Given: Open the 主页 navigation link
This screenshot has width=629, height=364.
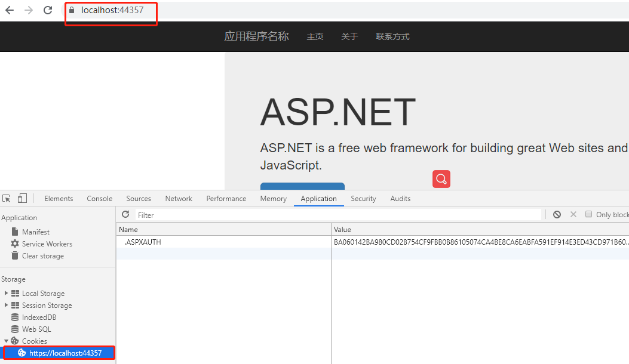Looking at the screenshot, I should [x=315, y=36].
